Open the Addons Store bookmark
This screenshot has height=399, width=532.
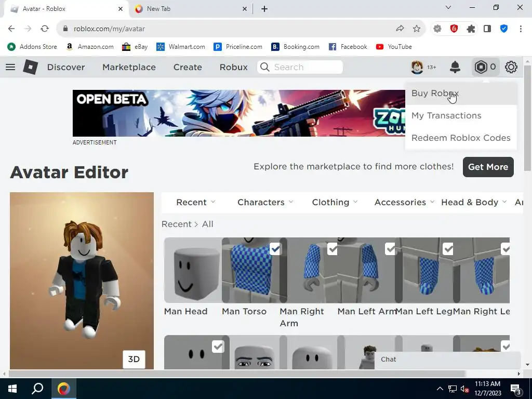point(32,47)
